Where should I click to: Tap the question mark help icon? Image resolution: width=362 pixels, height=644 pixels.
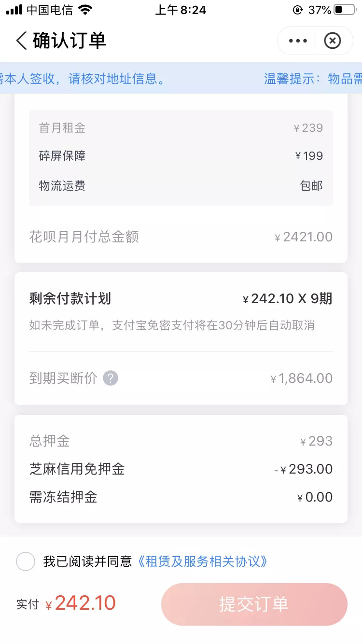coord(111,378)
